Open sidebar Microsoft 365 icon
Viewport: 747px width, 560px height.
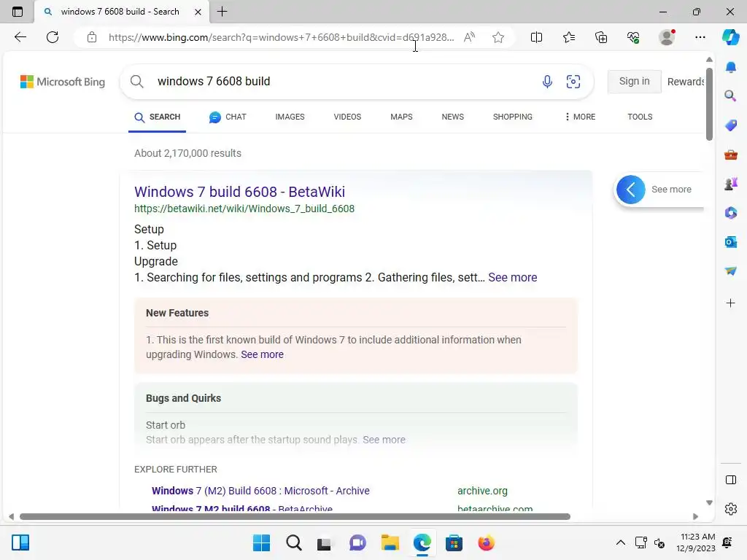click(730, 213)
